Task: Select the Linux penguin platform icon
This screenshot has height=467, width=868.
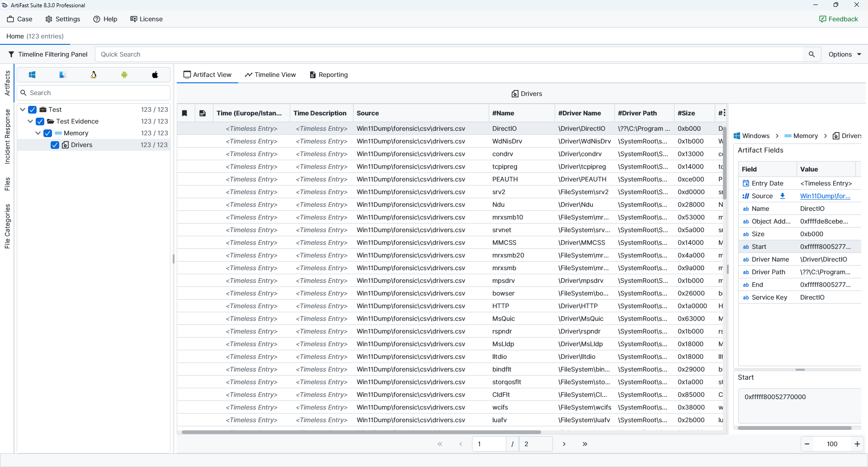Action: pyautogui.click(x=94, y=75)
